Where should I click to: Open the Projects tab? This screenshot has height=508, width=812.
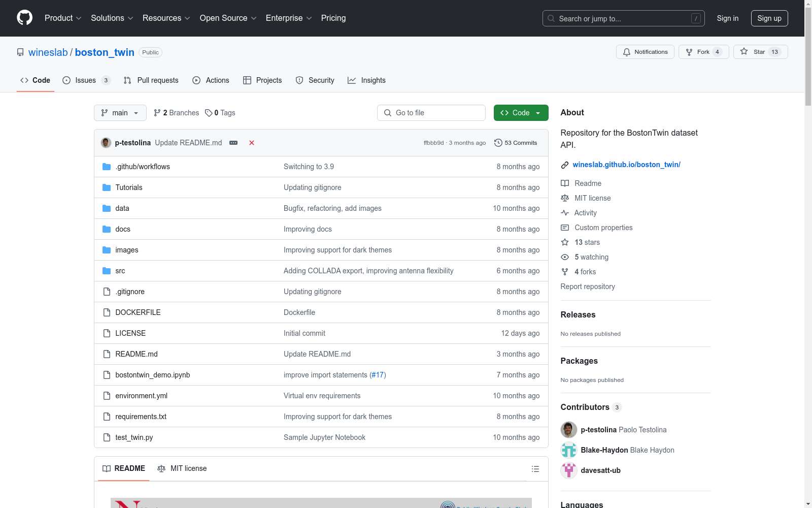point(262,80)
